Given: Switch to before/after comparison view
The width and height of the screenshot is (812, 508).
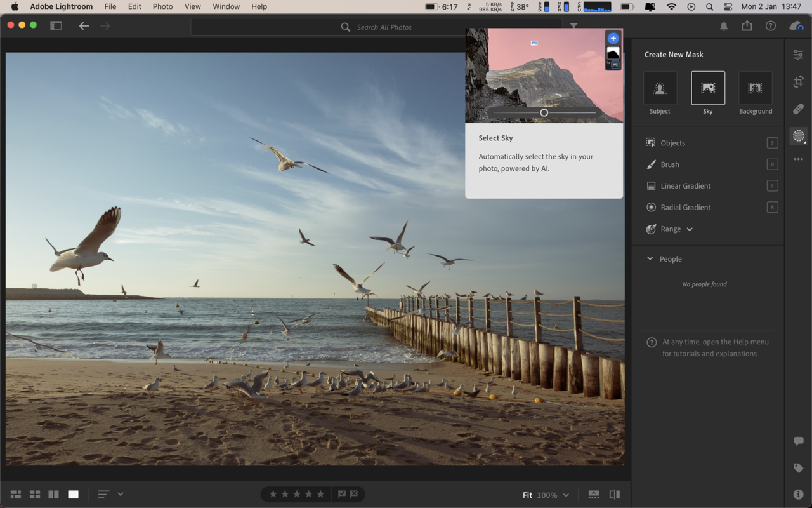Looking at the screenshot, I should pos(614,494).
